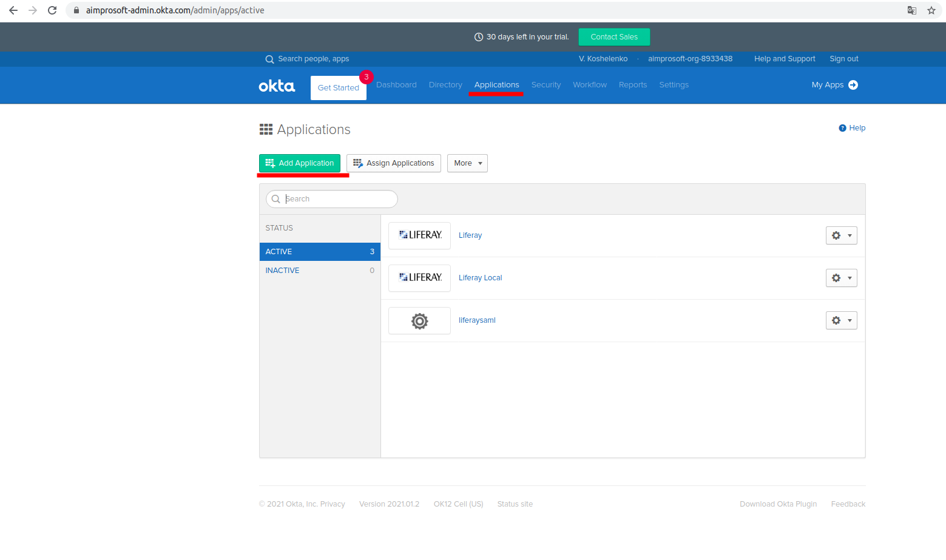Click the Help question mark icon
The width and height of the screenshot is (946, 560).
point(842,128)
